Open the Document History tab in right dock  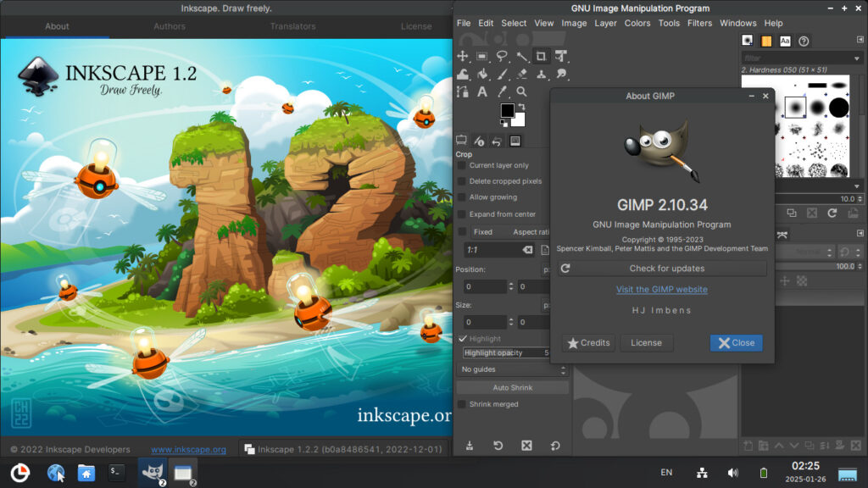click(804, 41)
